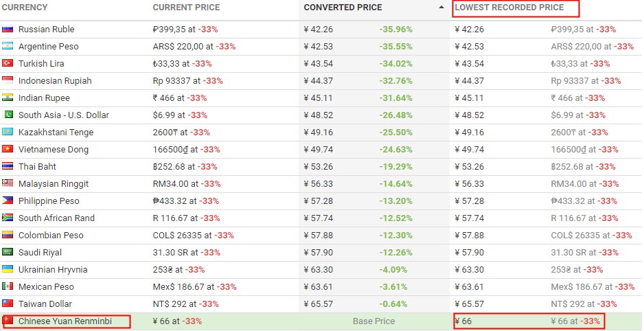The height and width of the screenshot is (331, 644).
Task: Click the Ukrainian Hryvnia flag icon
Action: [x=8, y=270]
